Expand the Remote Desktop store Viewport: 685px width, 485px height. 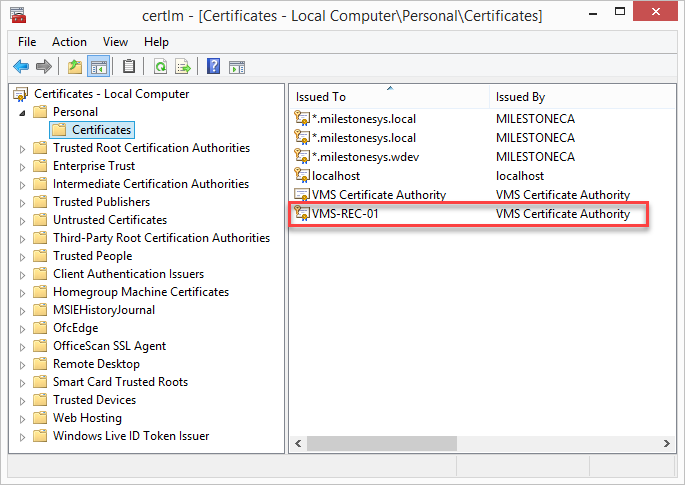click(x=22, y=364)
